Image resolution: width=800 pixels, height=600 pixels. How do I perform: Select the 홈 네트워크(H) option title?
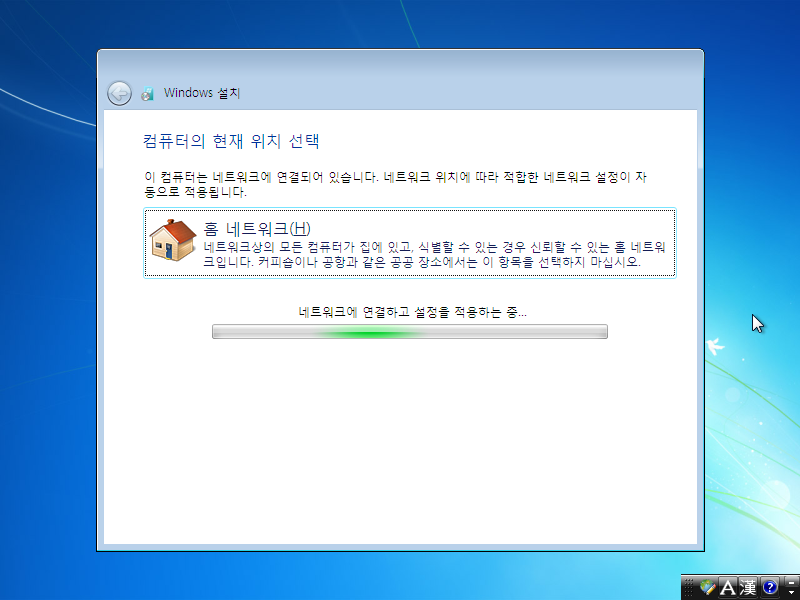tap(257, 229)
